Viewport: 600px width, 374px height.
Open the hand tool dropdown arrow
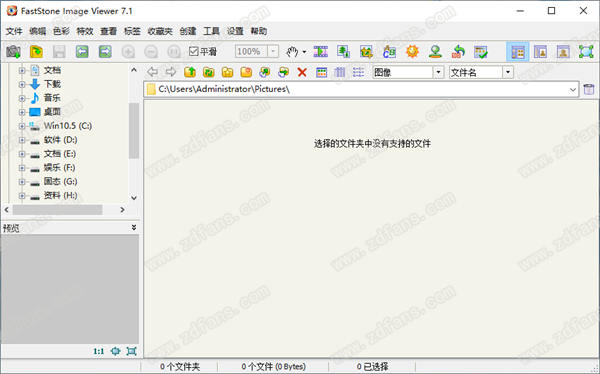(x=305, y=52)
